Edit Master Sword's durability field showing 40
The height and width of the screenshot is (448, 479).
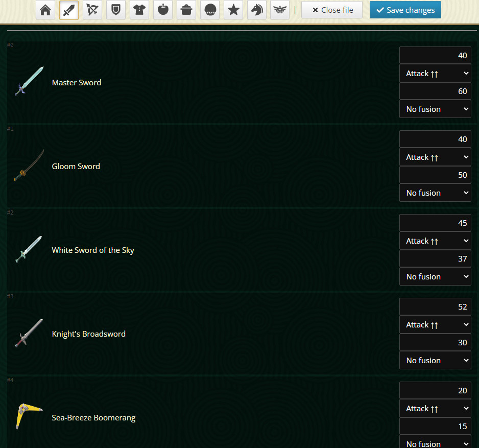click(435, 56)
